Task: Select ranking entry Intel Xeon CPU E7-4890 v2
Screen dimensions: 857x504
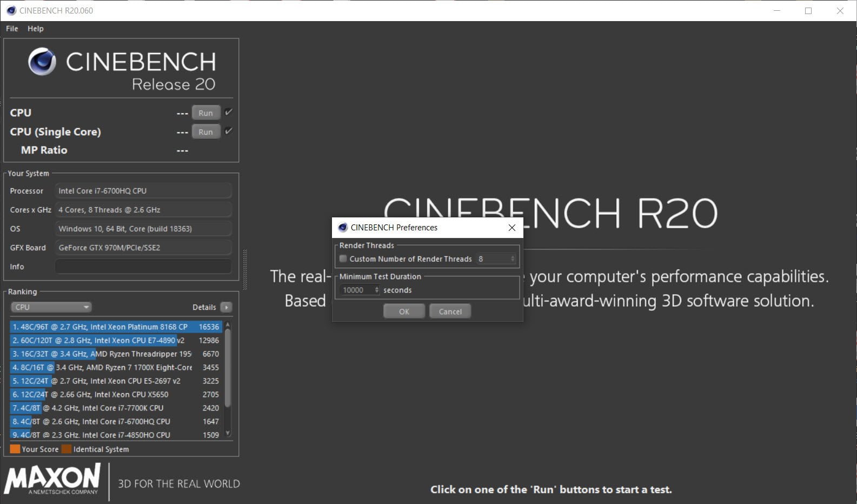Action: (116, 341)
